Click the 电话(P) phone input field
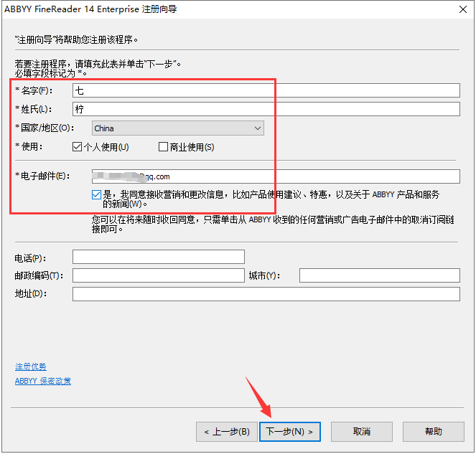Viewport: 476px width, 454px height. pos(159,257)
